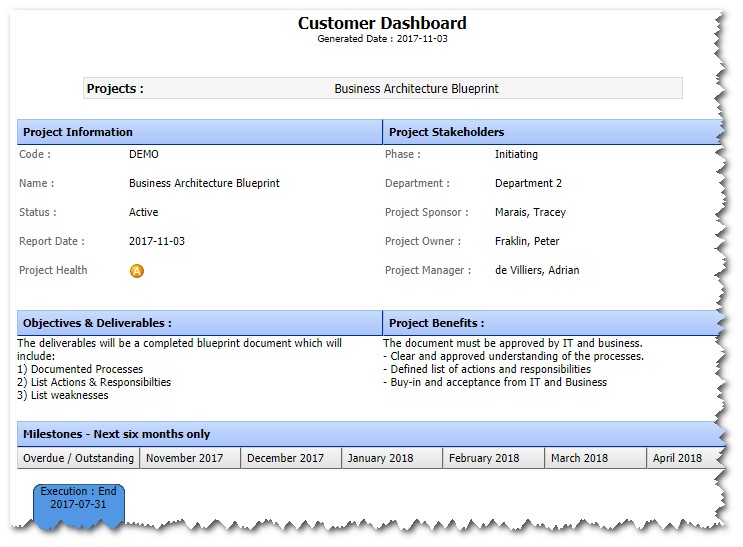Click the Projects : label
The height and width of the screenshot is (547, 743).
[115, 89]
